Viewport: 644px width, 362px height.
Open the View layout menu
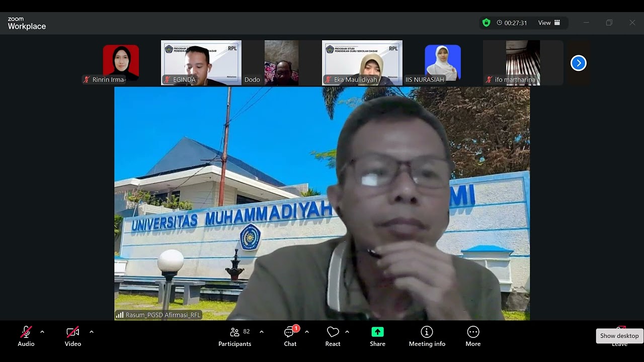tap(549, 23)
